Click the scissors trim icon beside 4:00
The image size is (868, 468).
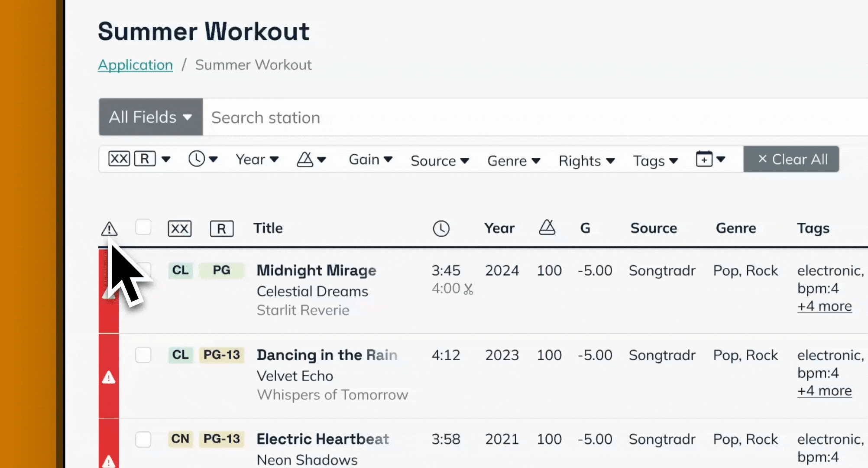pyautogui.click(x=468, y=289)
